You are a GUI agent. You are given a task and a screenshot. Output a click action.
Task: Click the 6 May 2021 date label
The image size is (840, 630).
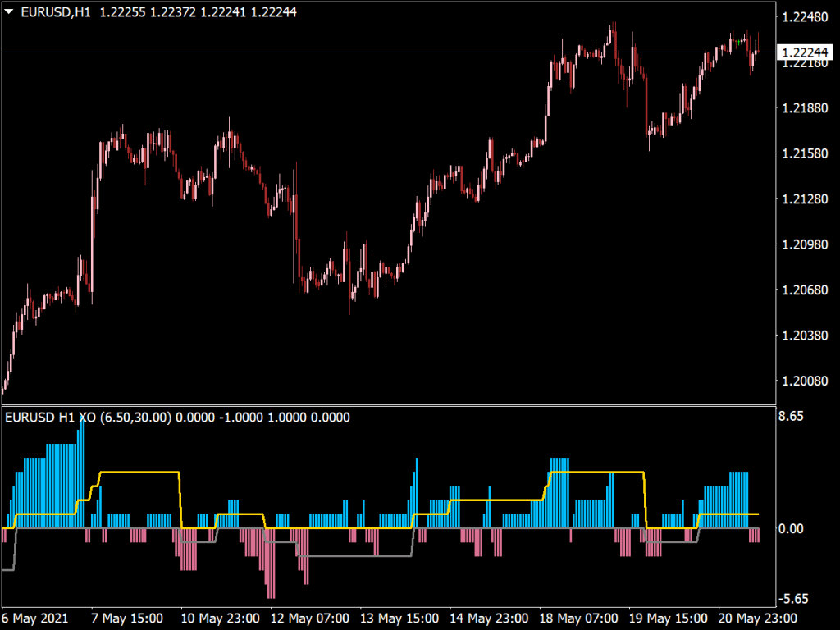tap(33, 619)
